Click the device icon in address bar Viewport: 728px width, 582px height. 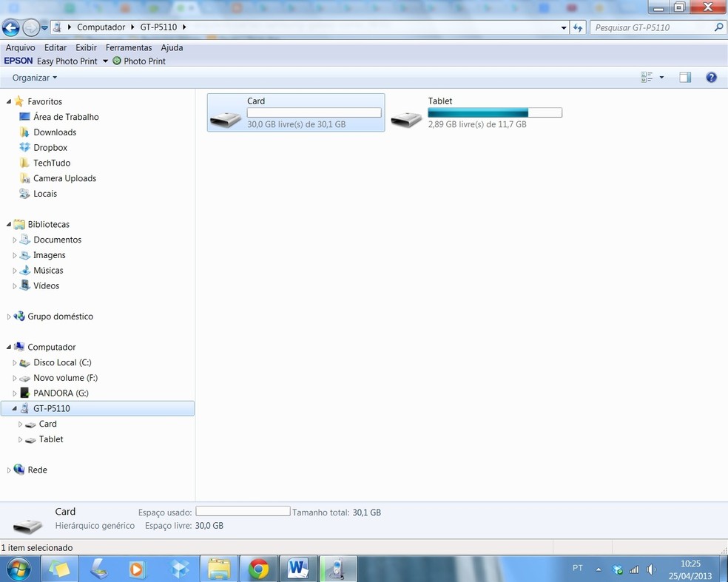tap(57, 27)
